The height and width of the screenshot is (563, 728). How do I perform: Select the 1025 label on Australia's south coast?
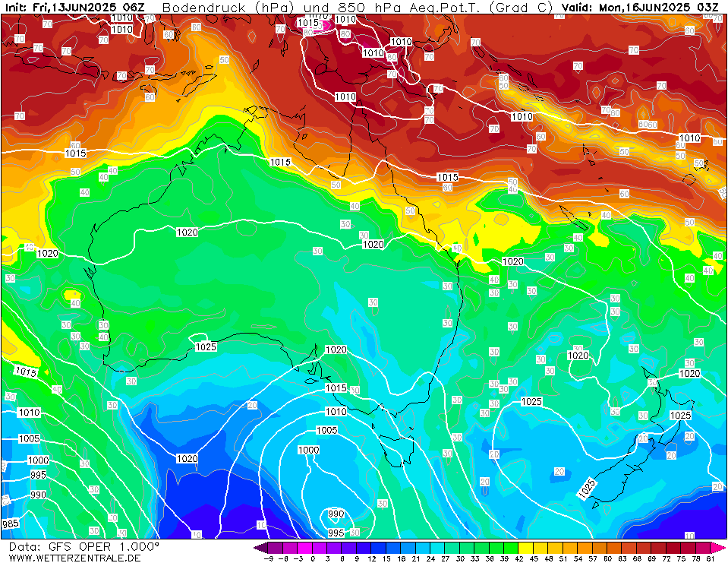206,347
